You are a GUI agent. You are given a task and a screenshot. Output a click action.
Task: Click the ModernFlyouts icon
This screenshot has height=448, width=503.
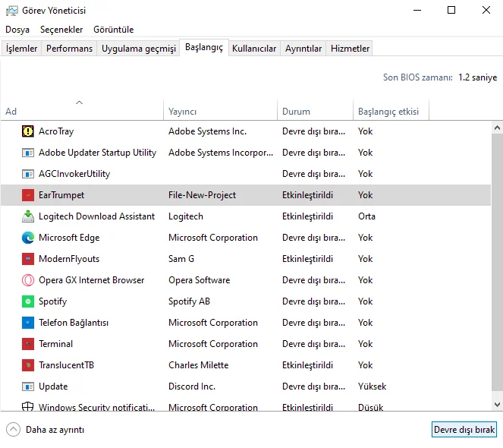click(28, 259)
